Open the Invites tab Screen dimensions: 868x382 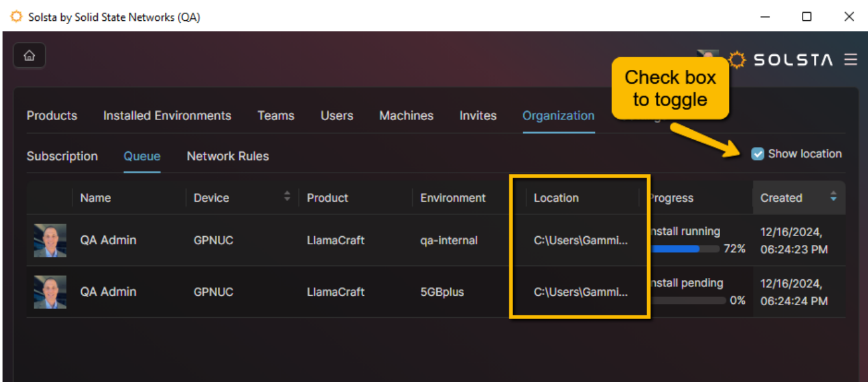click(478, 115)
